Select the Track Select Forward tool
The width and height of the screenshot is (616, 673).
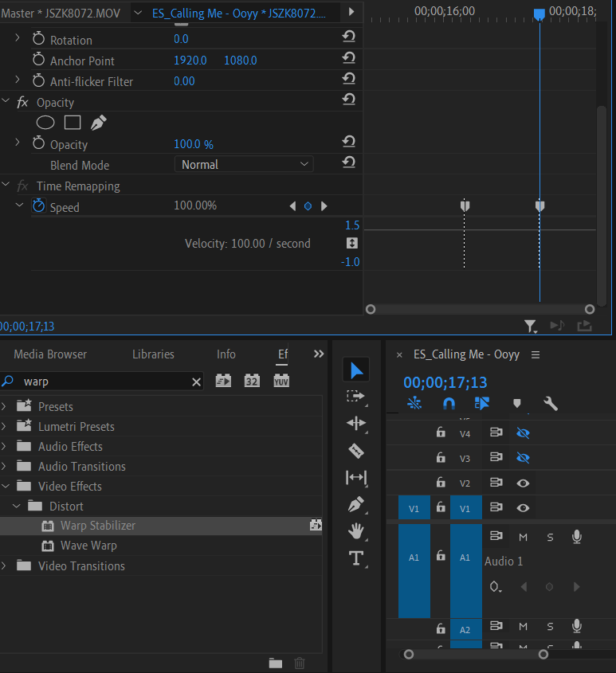tap(356, 396)
